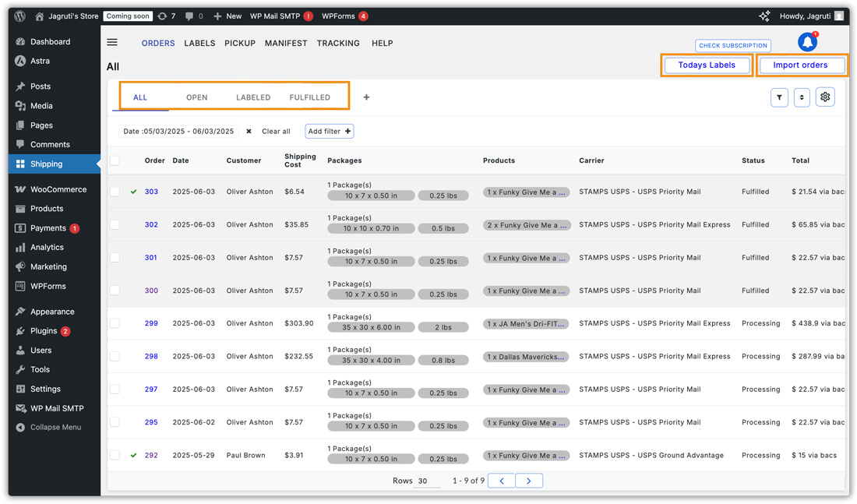Tick the checkbox for order 297
The width and height of the screenshot is (857, 504).
pos(115,389)
